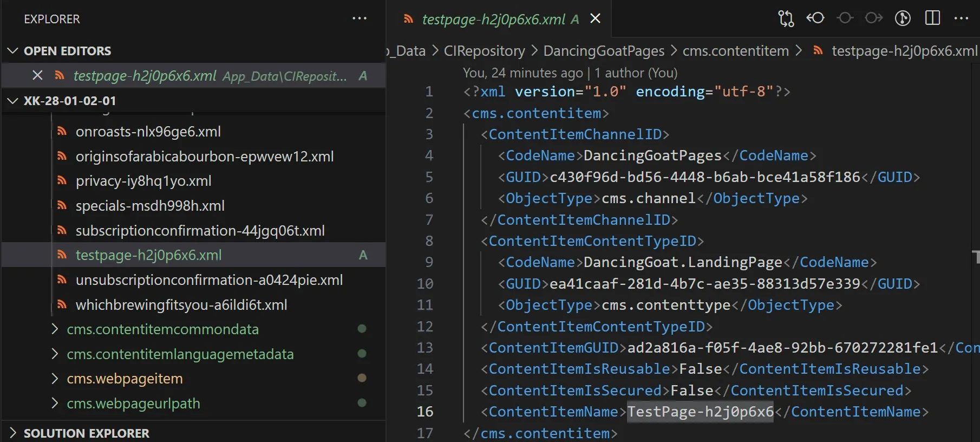980x442 pixels.
Task: Expand the cms.contentitemlanguagemetadata folder
Action: point(54,354)
